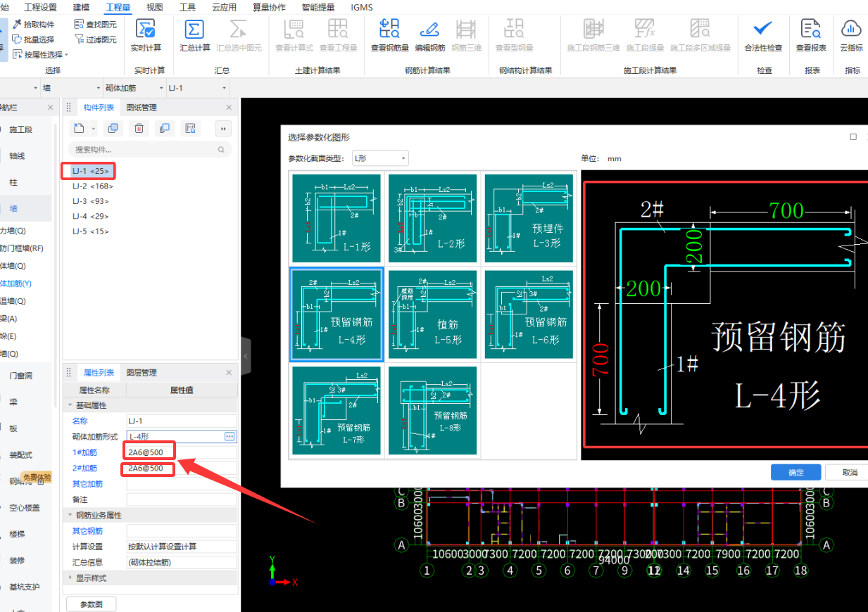Screen dimensions: 868x612
Task: Click 批量选择 tool
Action: (33, 39)
